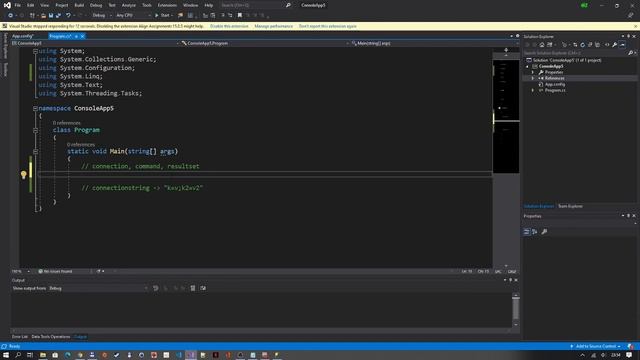
Task: Click the Windows taskbar search icon
Action: pyautogui.click(x=18, y=355)
